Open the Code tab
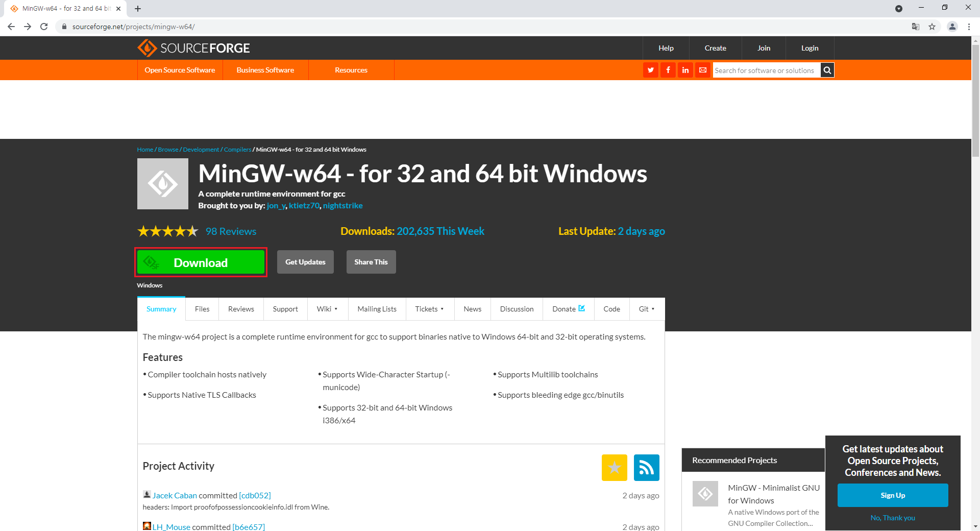 click(612, 309)
